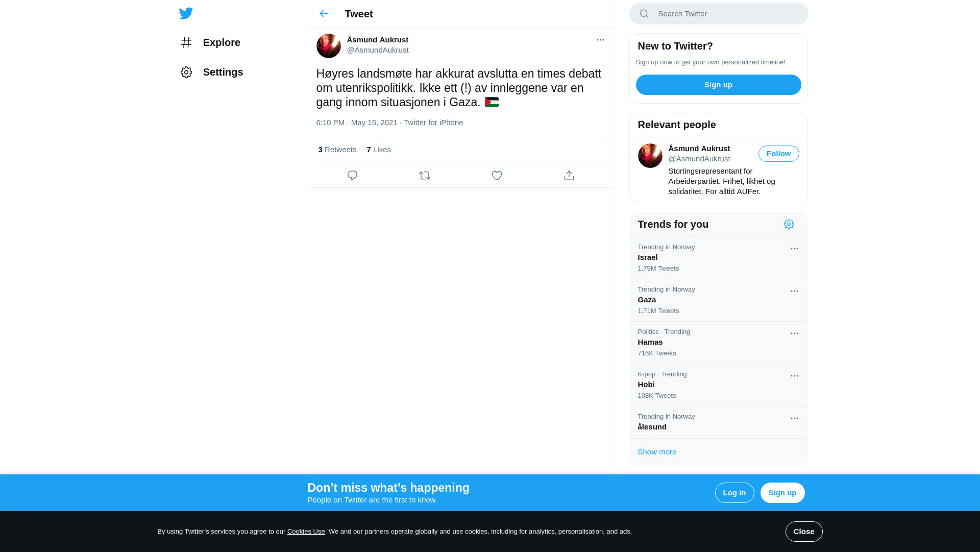980x552 pixels.
Task: Click Log in on the bottom banner
Action: point(734,493)
